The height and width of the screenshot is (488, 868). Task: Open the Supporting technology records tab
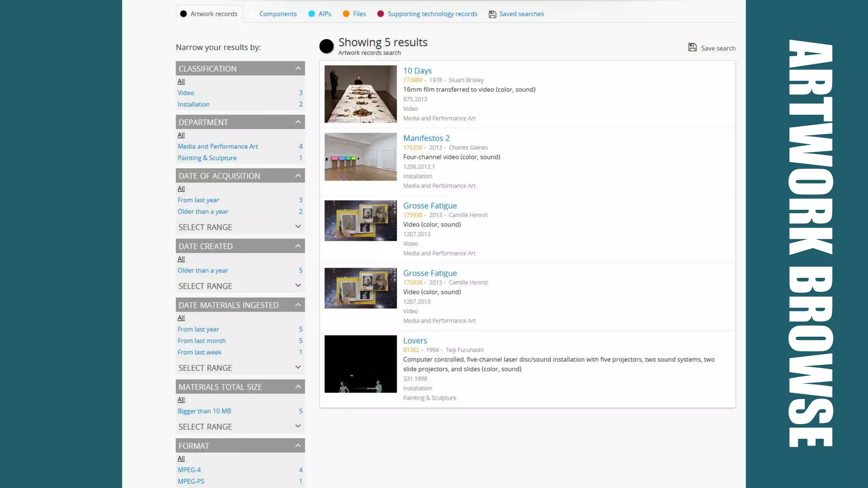tap(432, 14)
